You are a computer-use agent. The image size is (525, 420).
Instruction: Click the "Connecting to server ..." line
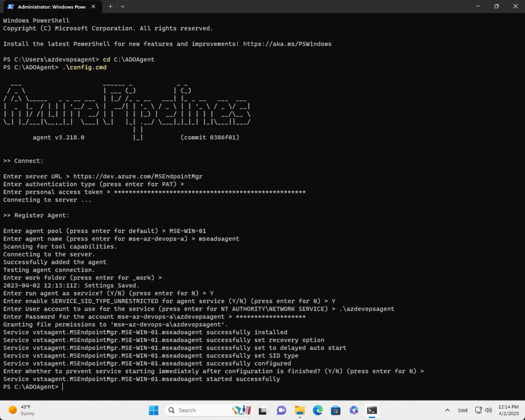pyautogui.click(x=47, y=199)
